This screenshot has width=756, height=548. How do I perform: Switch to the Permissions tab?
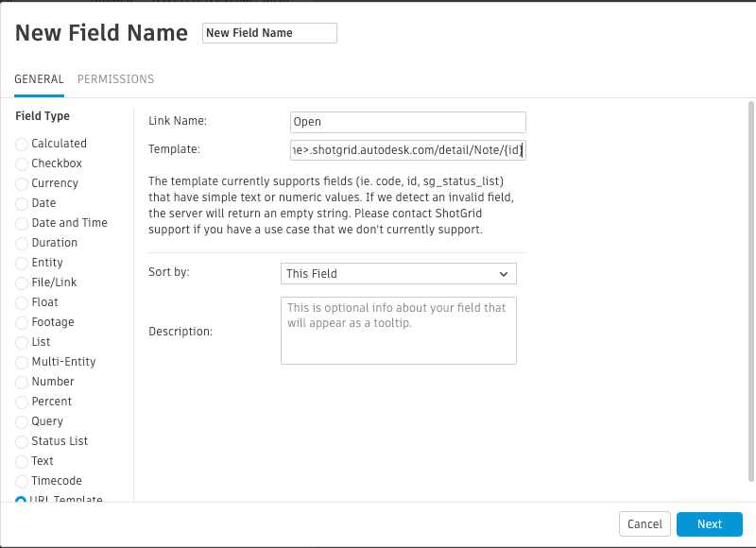(x=115, y=79)
